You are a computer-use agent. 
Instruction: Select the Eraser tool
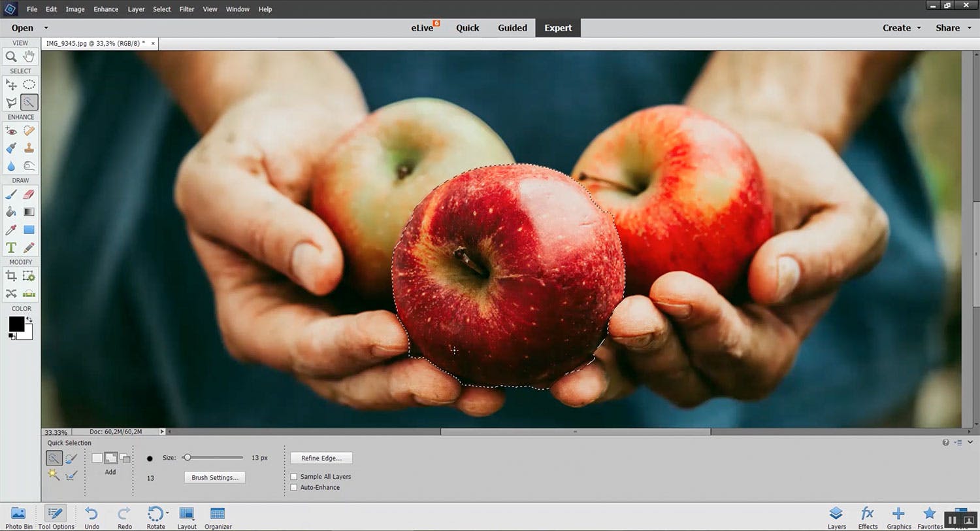[x=29, y=194]
